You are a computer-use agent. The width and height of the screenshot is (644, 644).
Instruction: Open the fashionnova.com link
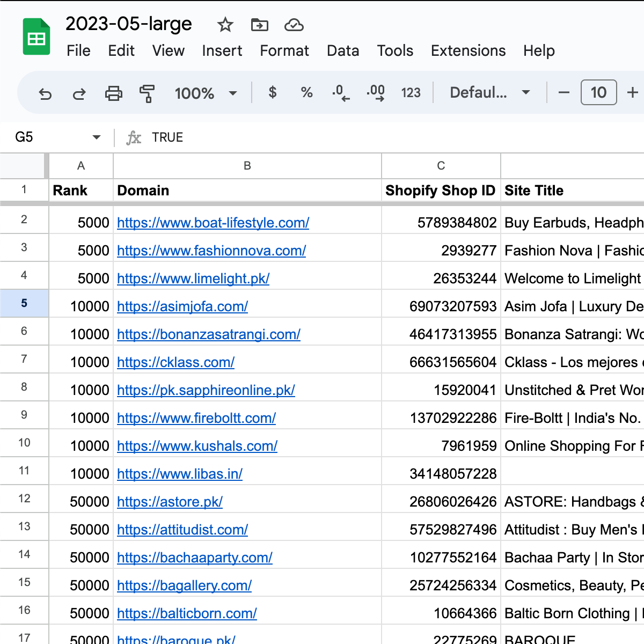coord(211,251)
